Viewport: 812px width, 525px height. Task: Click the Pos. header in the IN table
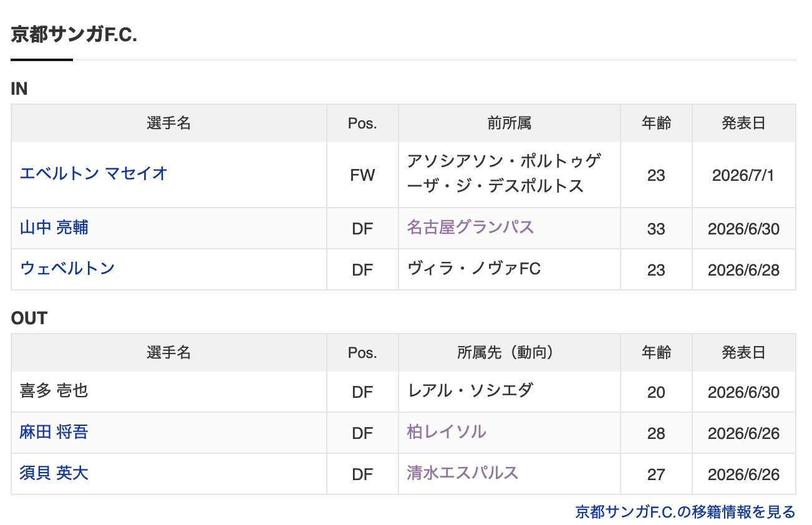tap(362, 123)
